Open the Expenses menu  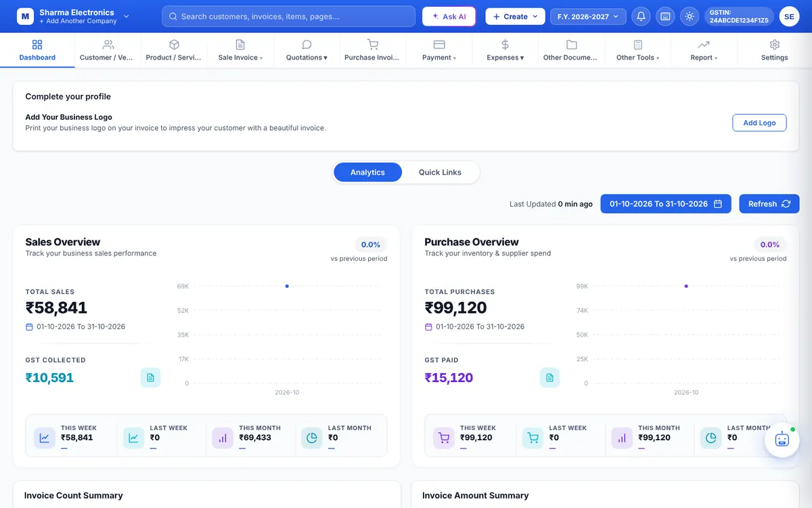coord(505,50)
